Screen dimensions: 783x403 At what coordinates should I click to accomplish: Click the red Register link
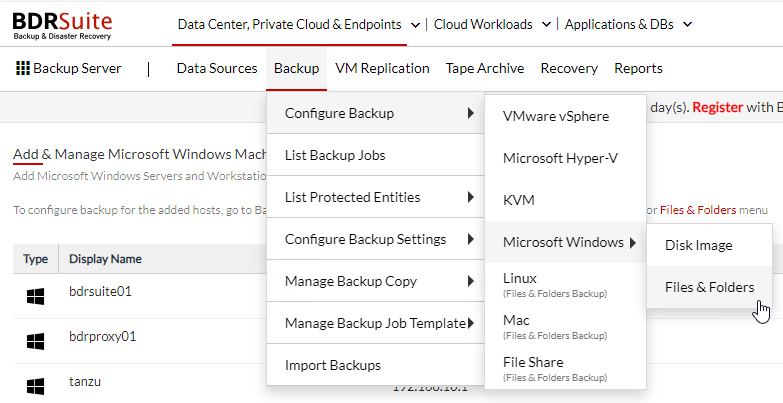pyautogui.click(x=718, y=107)
